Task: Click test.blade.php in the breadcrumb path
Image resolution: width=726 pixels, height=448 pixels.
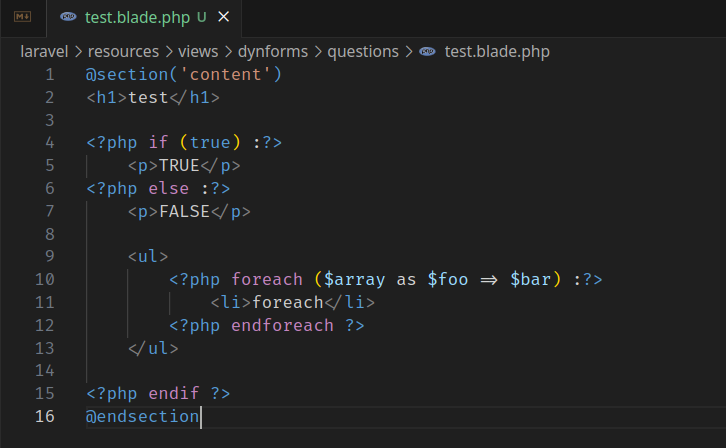Action: pos(496,52)
